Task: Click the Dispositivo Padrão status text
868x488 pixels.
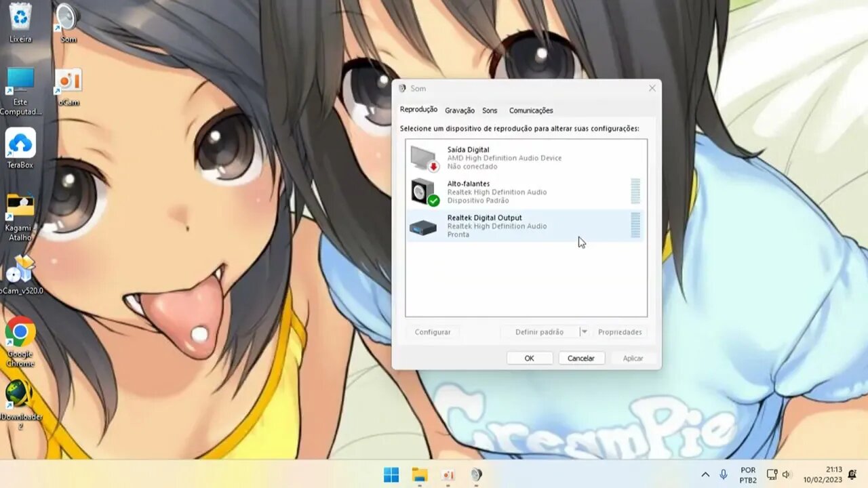Action: click(x=478, y=201)
